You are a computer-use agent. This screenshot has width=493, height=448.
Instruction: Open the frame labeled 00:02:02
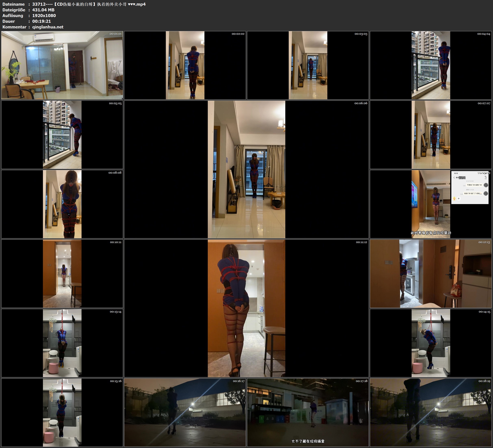[x=185, y=65]
